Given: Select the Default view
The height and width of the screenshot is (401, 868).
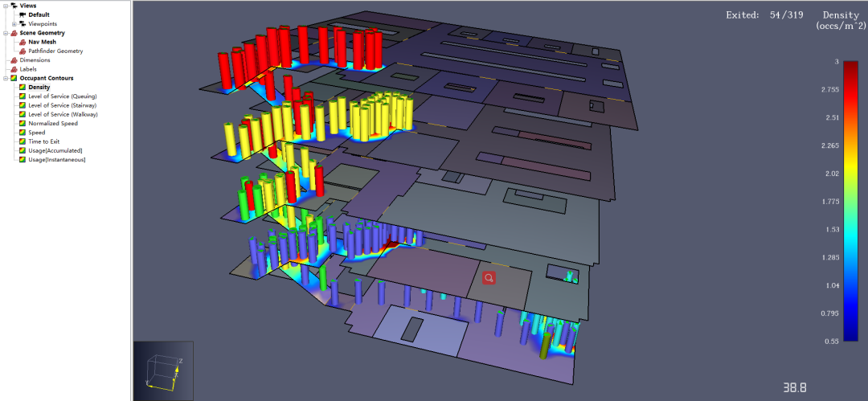Looking at the screenshot, I should coord(39,14).
